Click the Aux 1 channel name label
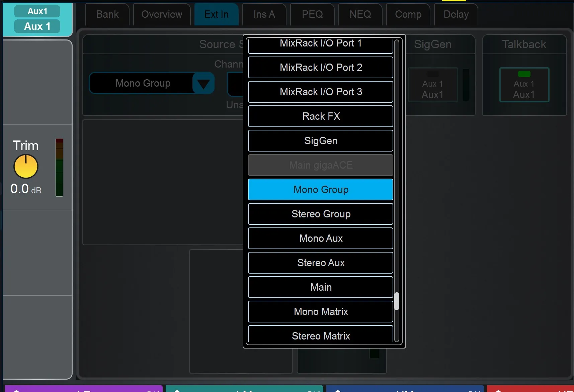This screenshot has width=574, height=392. click(37, 26)
